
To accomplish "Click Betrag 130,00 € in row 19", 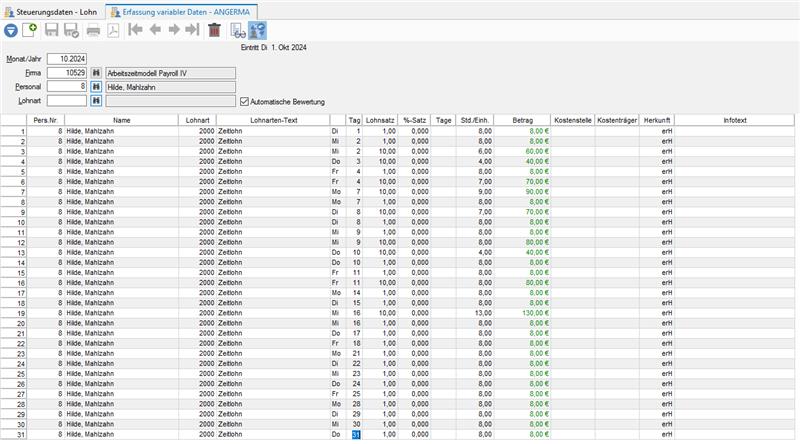I will [x=522, y=313].
